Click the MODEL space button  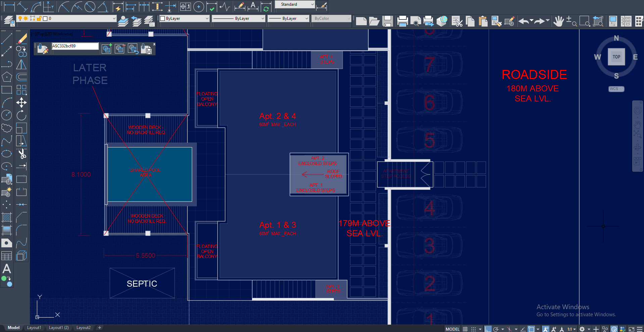click(452, 329)
